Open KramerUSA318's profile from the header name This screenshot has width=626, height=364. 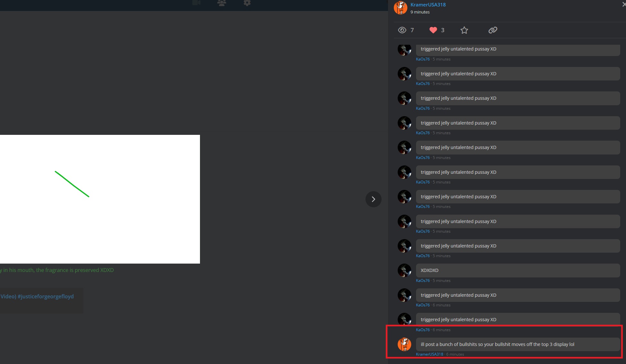(x=428, y=5)
